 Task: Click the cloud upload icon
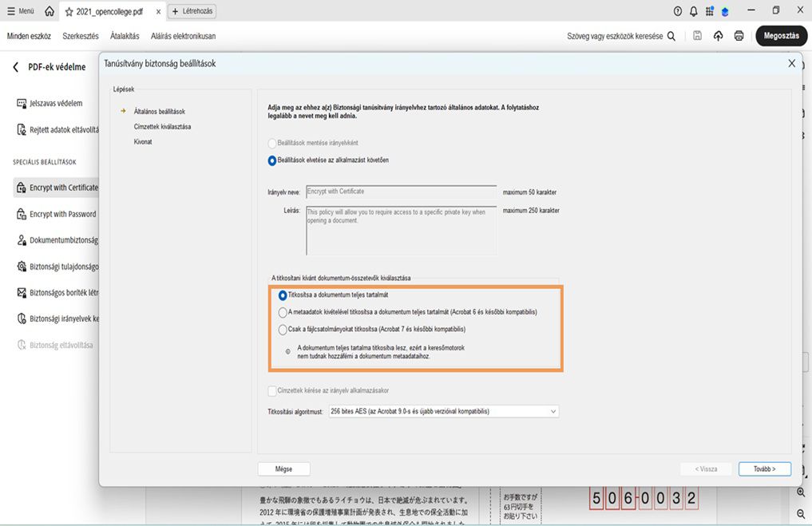point(718,36)
